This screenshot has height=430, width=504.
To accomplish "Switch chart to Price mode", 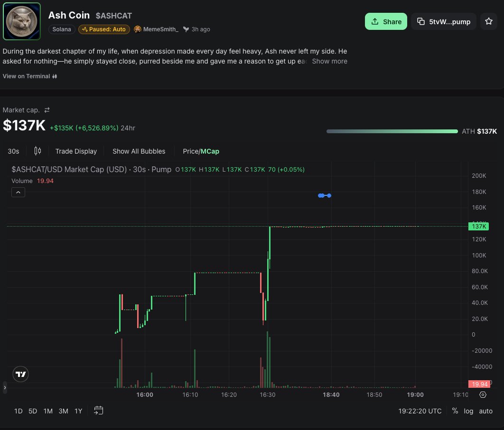I will [191, 151].
